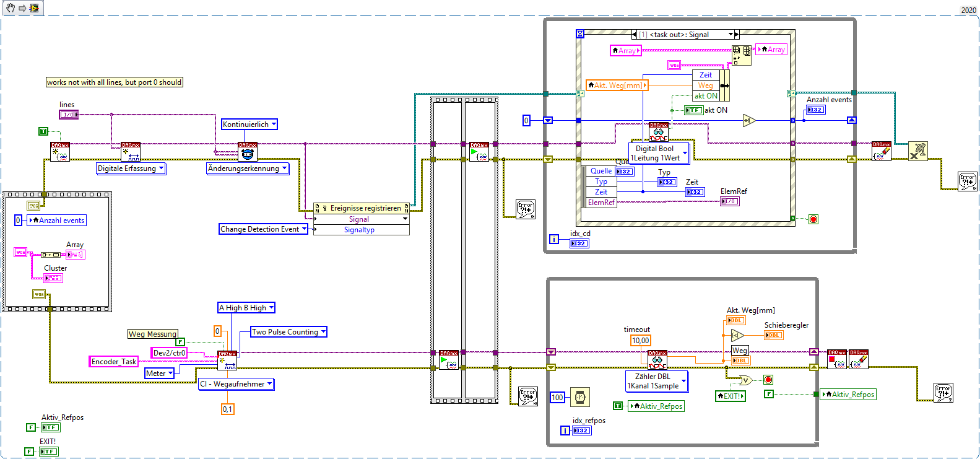Toggle the Aktiv_Refpos boolean control
Screen dimensions: 980x459
pyautogui.click(x=50, y=427)
